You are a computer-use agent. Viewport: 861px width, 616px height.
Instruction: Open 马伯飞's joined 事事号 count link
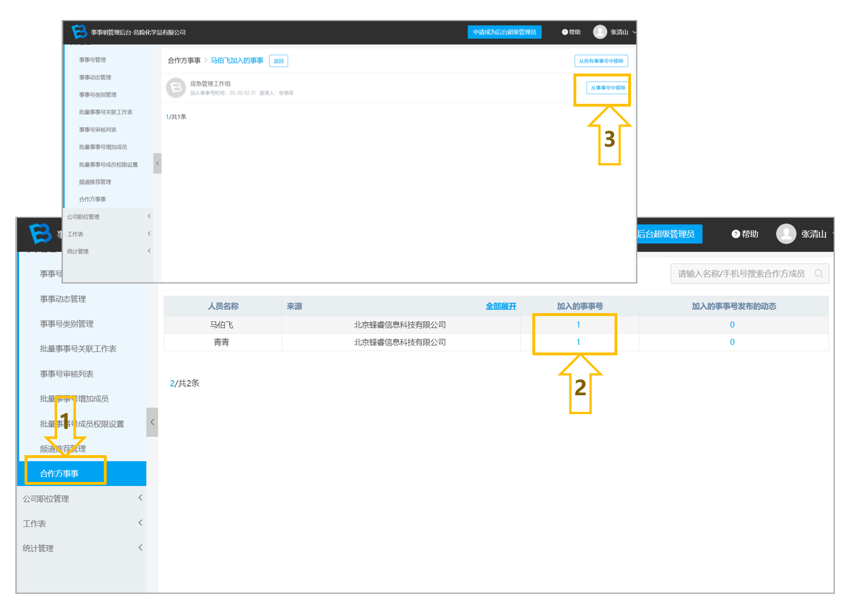(x=578, y=325)
